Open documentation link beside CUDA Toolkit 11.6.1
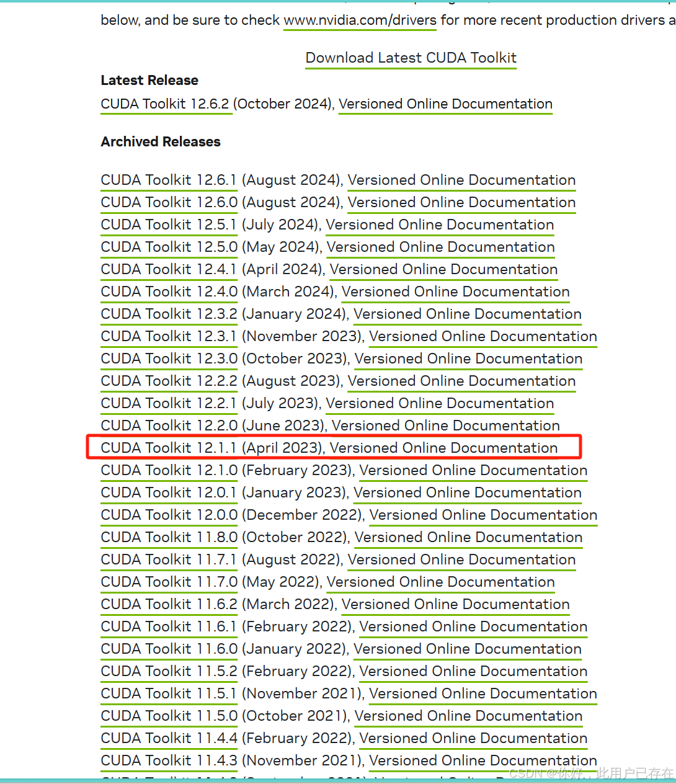The height and width of the screenshot is (784, 676). tap(474, 626)
